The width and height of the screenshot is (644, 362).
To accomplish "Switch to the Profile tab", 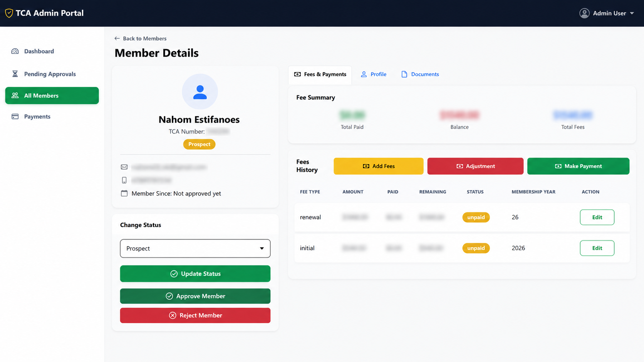I will [374, 74].
